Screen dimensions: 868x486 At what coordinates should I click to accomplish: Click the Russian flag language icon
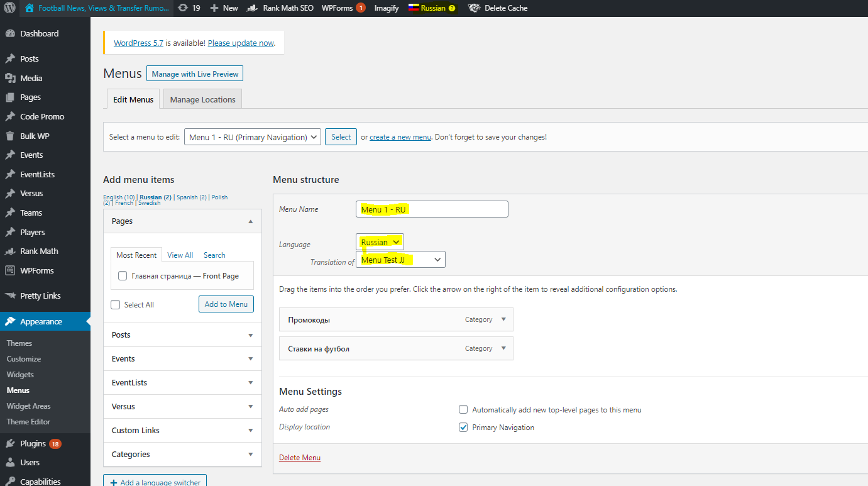pyautogui.click(x=414, y=8)
